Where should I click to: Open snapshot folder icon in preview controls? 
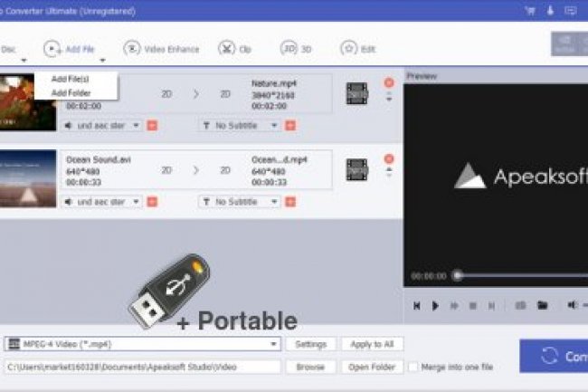(542, 305)
